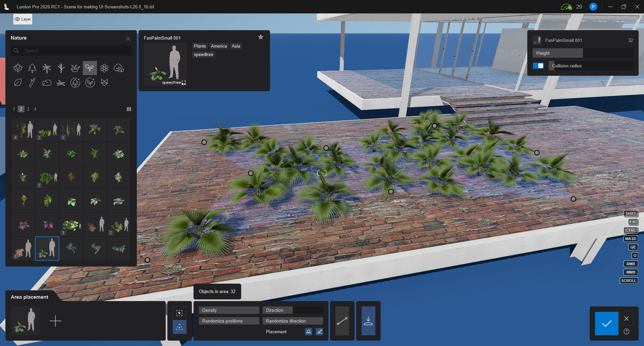Toggle the place-on-ground download icon
The width and height of the screenshot is (644, 346).
pyautogui.click(x=368, y=321)
